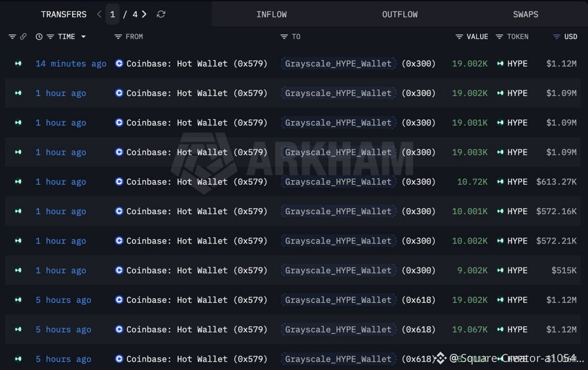This screenshot has height=370, width=588.
Task: Click the $572.16K USD amount
Action: pos(556,211)
